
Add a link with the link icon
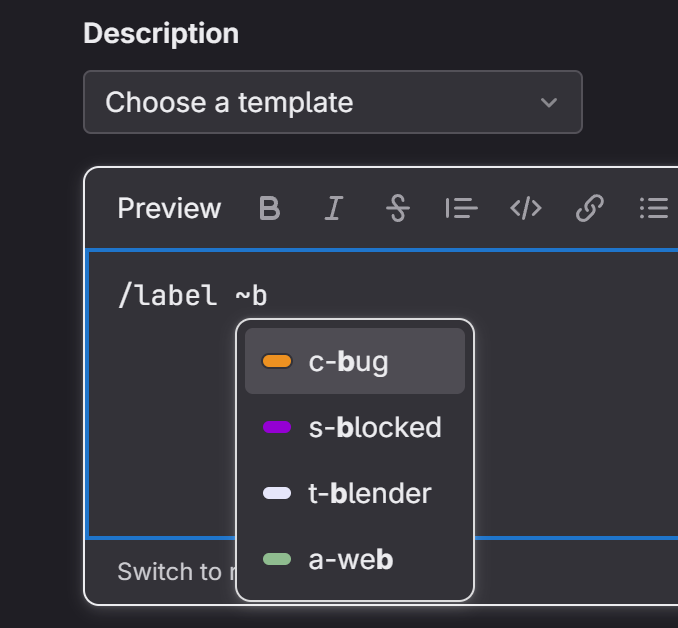click(589, 208)
